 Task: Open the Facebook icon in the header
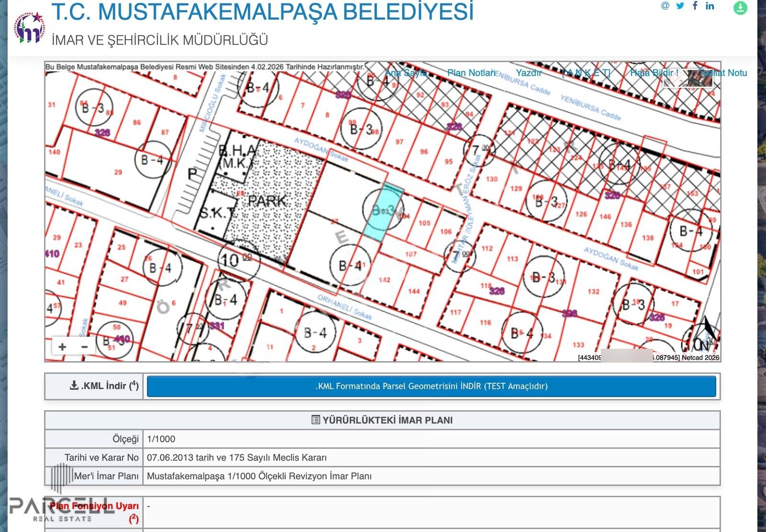pos(695,6)
